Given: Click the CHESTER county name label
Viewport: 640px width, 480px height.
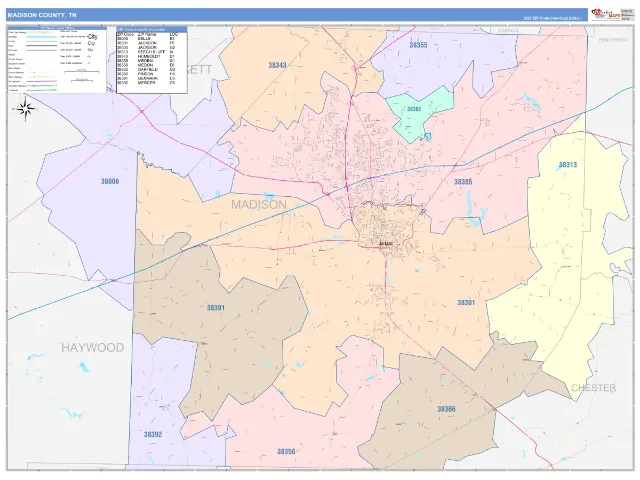Looking at the screenshot, I should coord(593,388).
